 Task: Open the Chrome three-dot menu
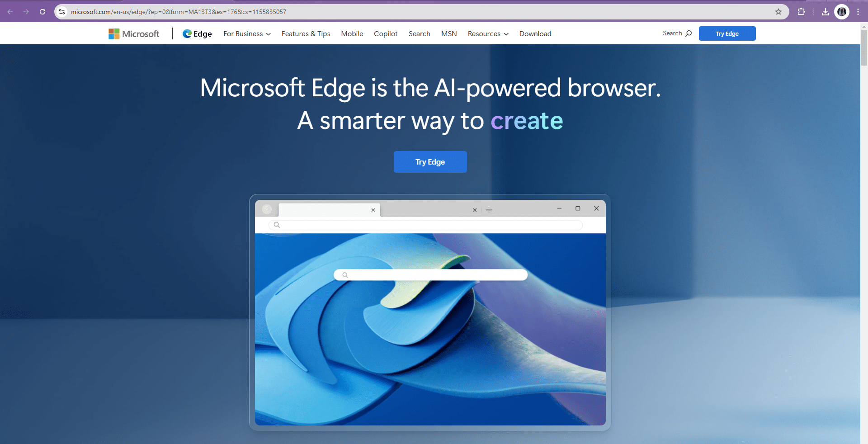coord(858,12)
